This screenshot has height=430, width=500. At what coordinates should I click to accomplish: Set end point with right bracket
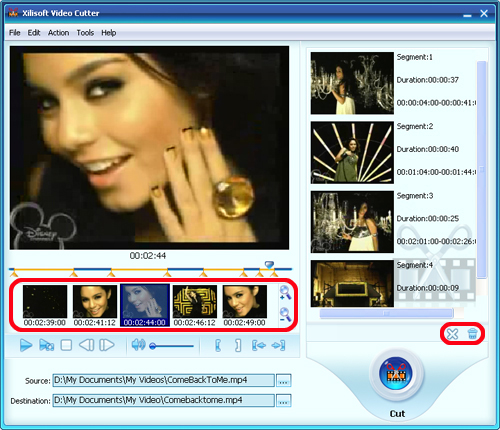coord(238,346)
